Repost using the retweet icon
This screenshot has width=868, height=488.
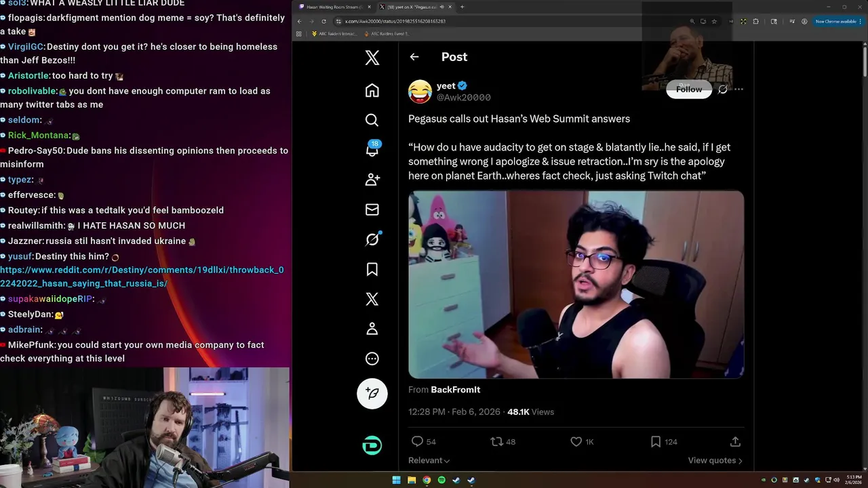click(497, 441)
